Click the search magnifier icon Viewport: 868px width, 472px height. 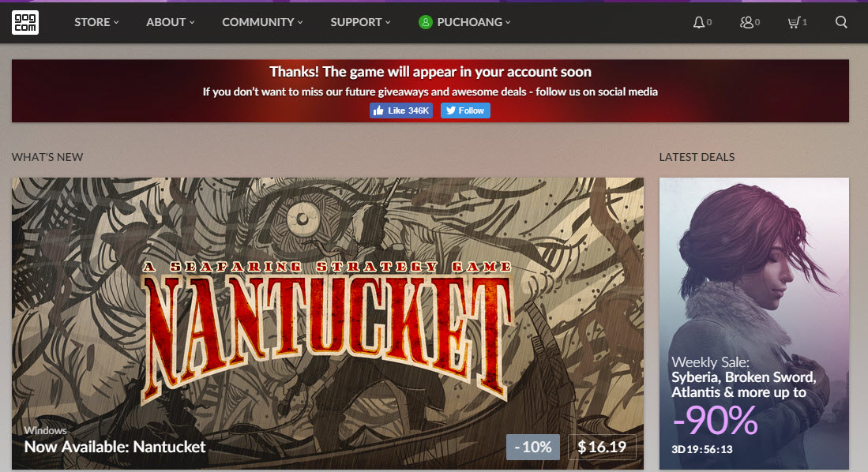841,22
